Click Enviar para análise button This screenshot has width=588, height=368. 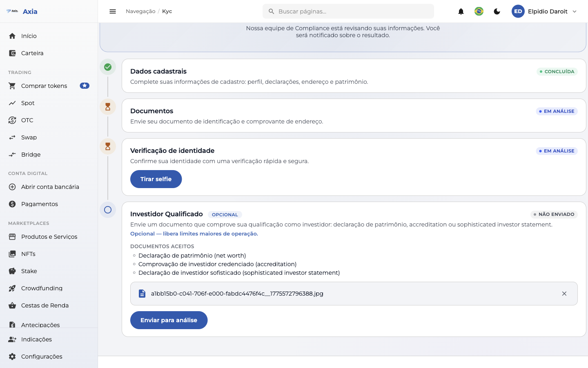click(169, 320)
